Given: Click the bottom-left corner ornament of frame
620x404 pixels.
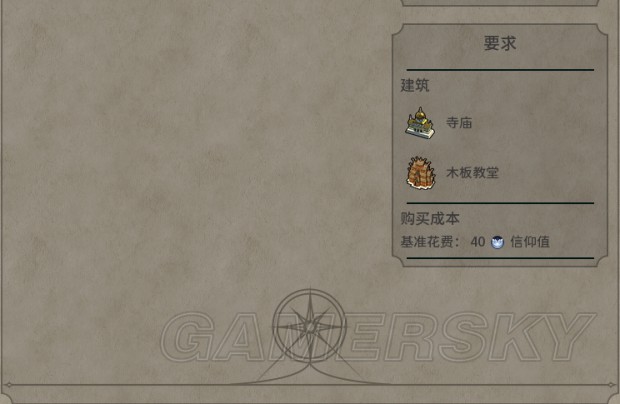Looking at the screenshot, I should [x=8, y=385].
